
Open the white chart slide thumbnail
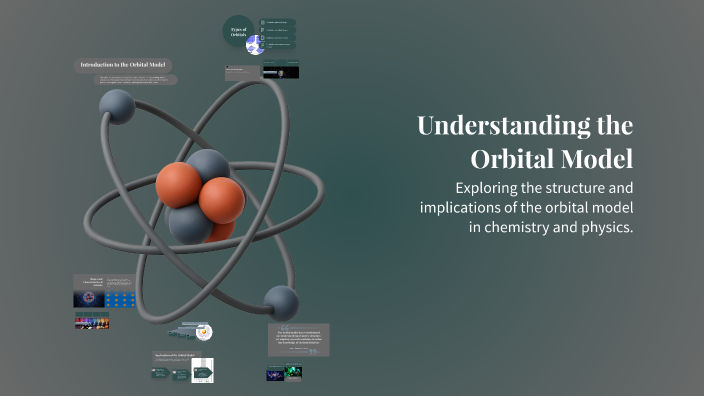202,370
